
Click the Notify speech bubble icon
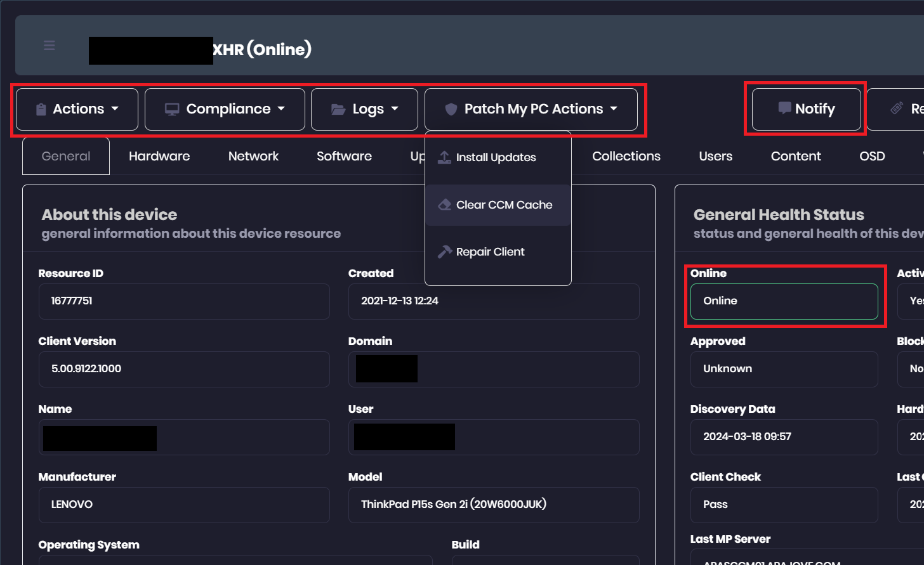(x=784, y=108)
